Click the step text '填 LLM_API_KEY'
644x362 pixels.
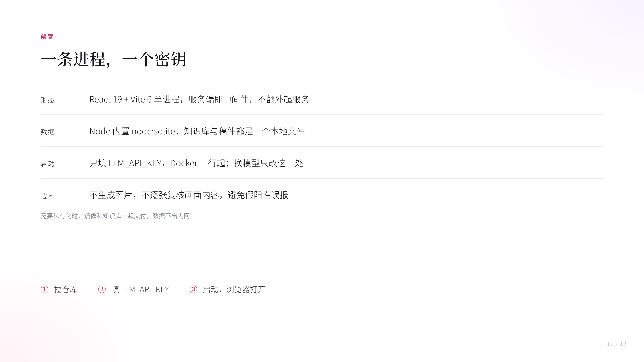(140, 289)
